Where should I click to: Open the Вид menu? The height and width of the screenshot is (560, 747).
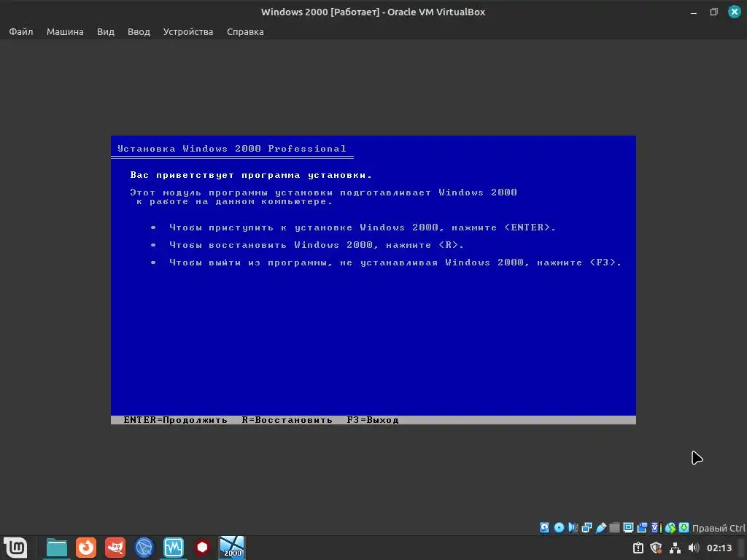coord(105,31)
